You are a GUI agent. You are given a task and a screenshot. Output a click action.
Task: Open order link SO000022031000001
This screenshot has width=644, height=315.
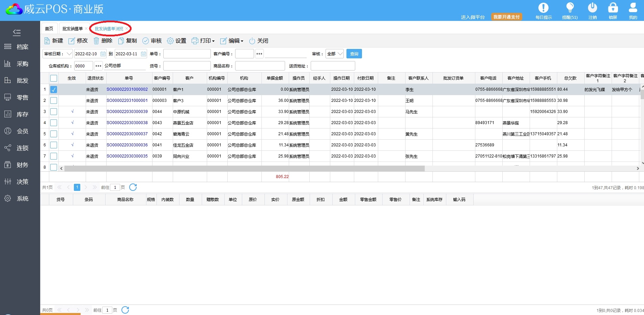(x=127, y=101)
